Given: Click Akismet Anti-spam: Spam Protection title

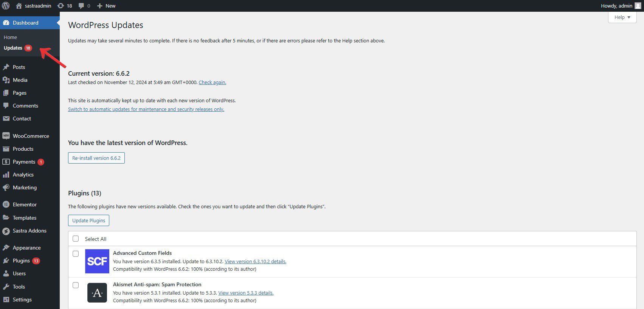Looking at the screenshot, I should point(157,284).
